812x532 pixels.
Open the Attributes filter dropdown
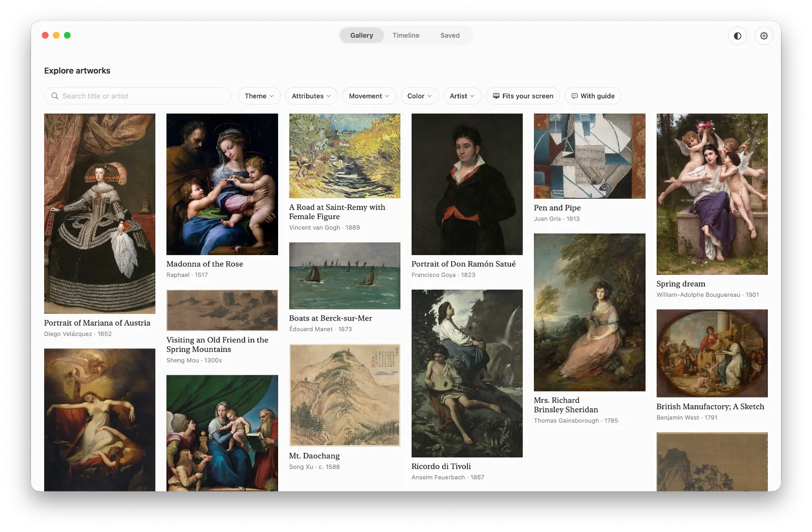(311, 96)
